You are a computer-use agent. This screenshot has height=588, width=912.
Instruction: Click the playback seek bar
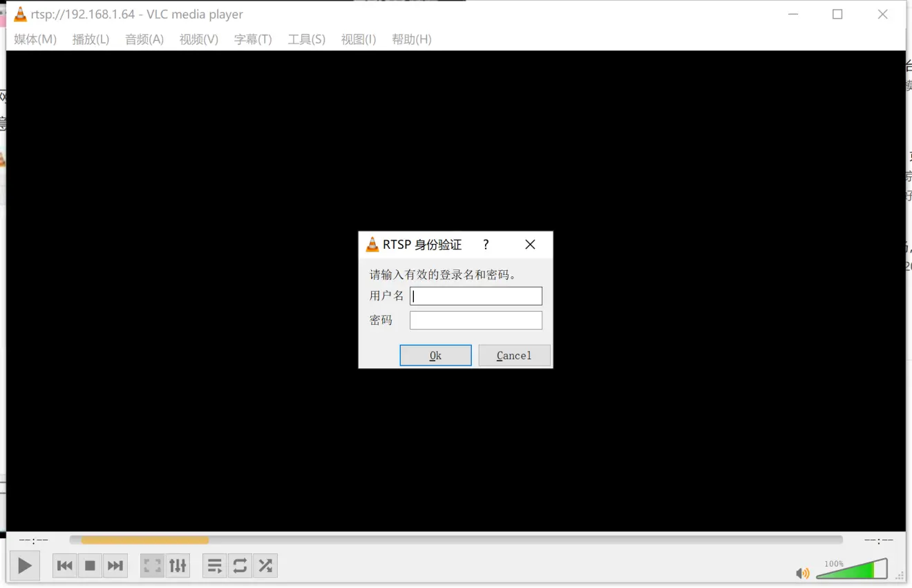point(456,540)
